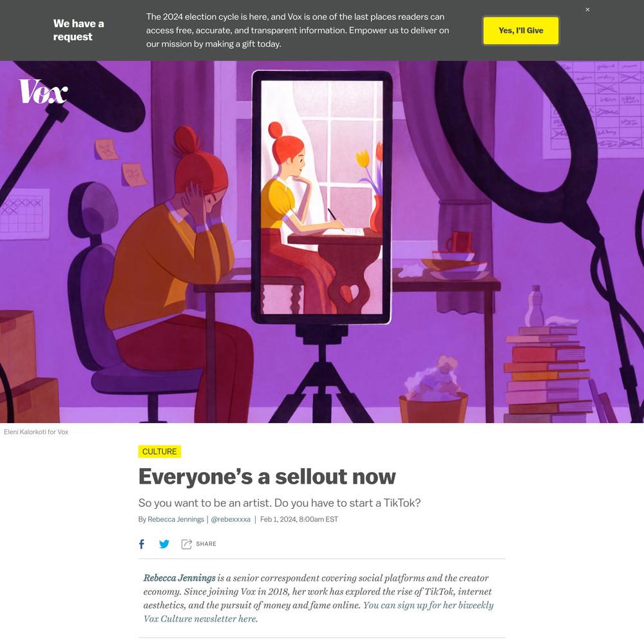Click the hero illustration image
This screenshot has width=644, height=644.
[322, 242]
